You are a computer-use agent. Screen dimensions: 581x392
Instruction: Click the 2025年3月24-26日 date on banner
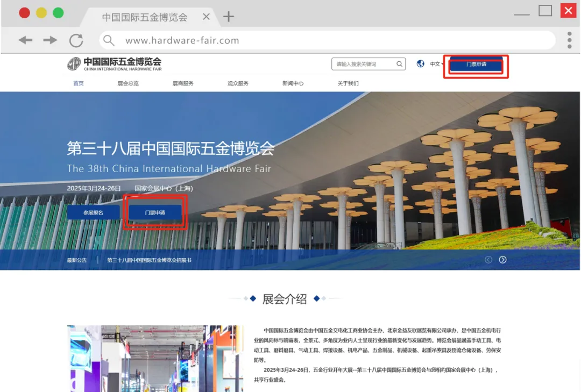point(94,188)
